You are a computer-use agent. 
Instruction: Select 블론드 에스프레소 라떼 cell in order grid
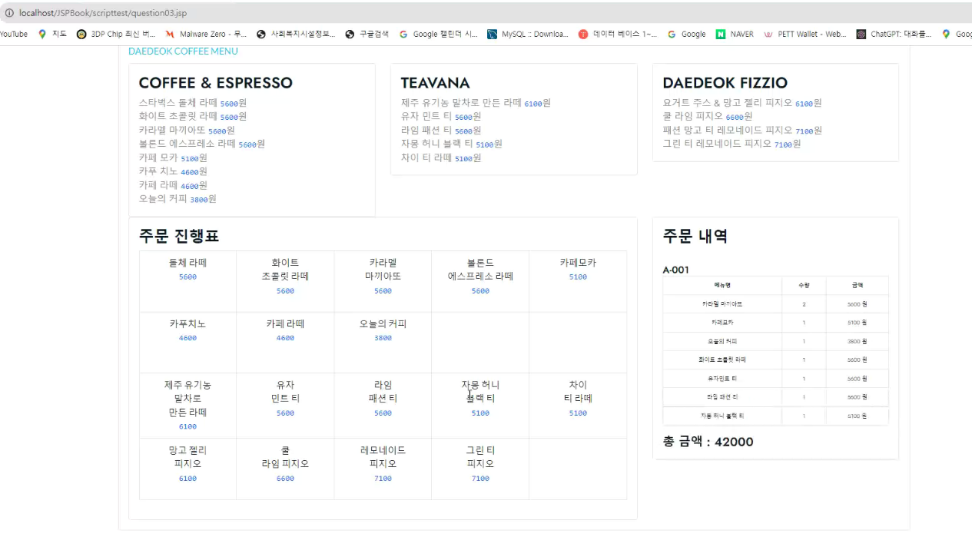point(480,281)
